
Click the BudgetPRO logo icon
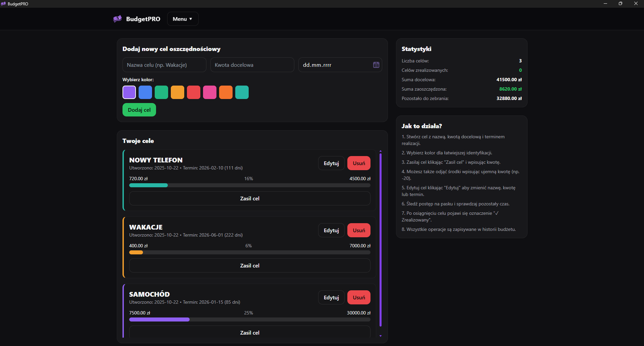[117, 19]
